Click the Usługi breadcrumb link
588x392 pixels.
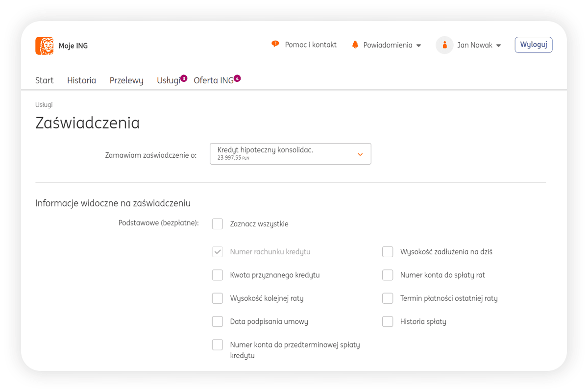click(44, 105)
